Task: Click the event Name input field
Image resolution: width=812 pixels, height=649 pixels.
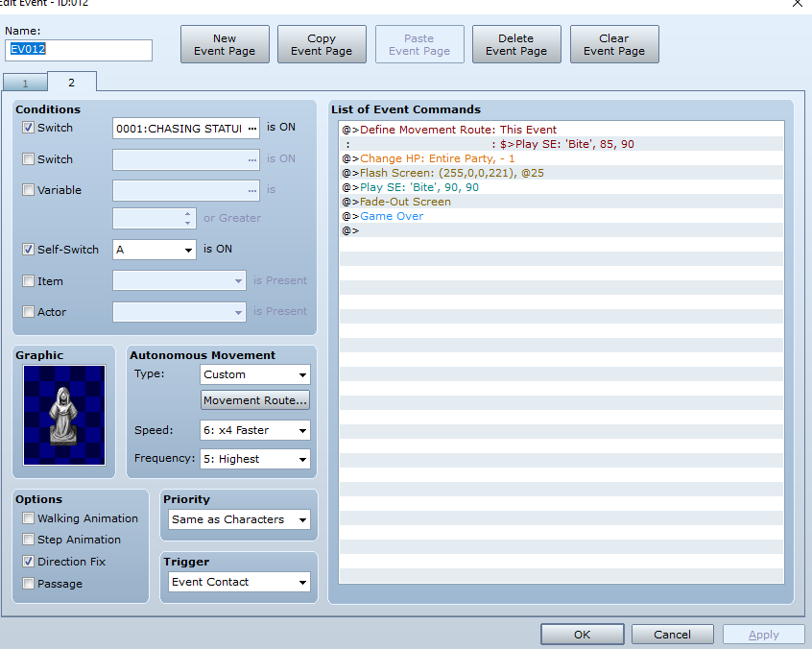Action: [79, 50]
